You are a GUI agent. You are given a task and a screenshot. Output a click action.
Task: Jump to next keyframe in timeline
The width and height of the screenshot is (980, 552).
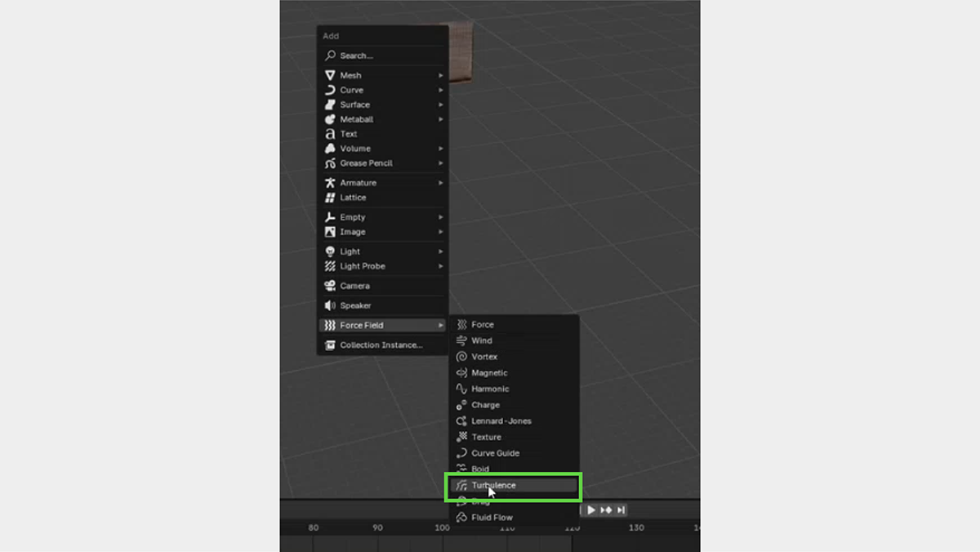click(606, 510)
